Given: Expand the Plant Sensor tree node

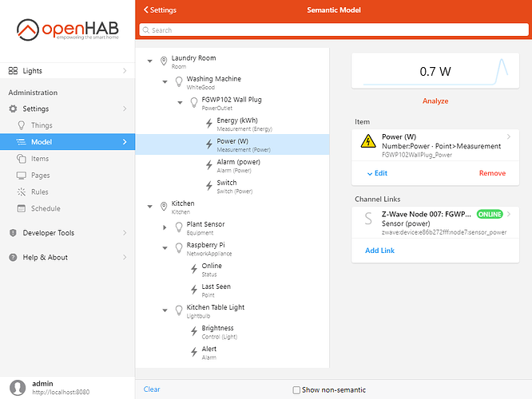Looking at the screenshot, I should tap(165, 227).
